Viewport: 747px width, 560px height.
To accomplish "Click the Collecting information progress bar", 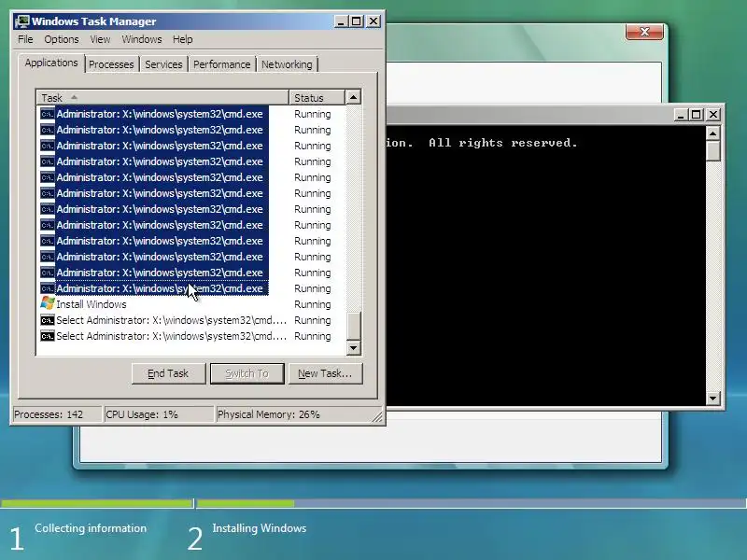I will [97, 503].
